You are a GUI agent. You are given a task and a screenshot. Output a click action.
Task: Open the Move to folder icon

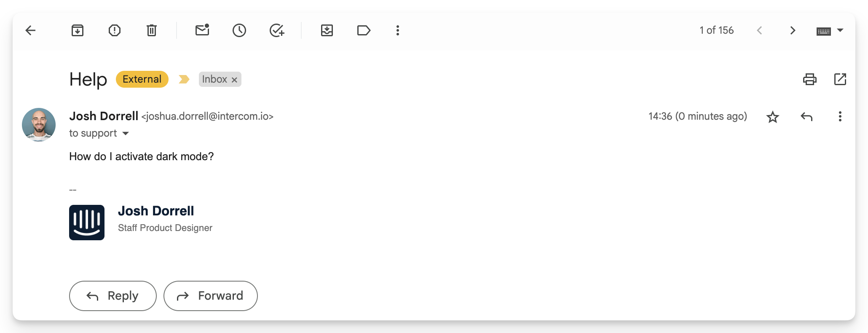click(x=327, y=30)
